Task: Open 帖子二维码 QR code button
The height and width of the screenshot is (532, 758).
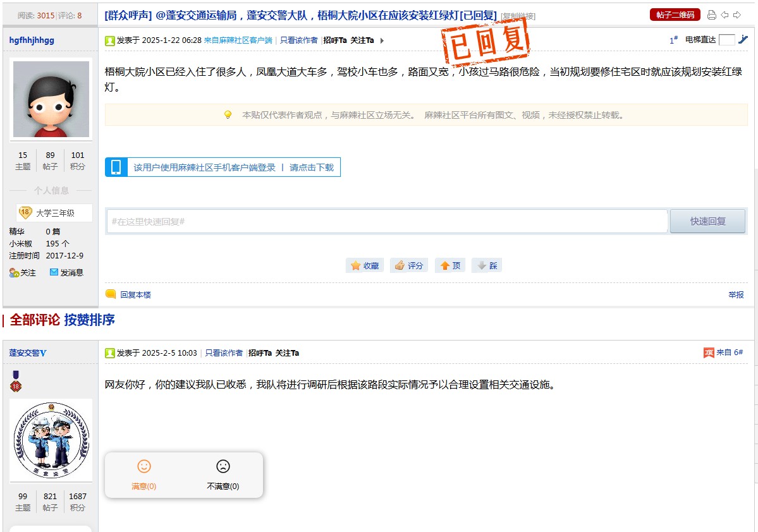Action: click(x=675, y=15)
